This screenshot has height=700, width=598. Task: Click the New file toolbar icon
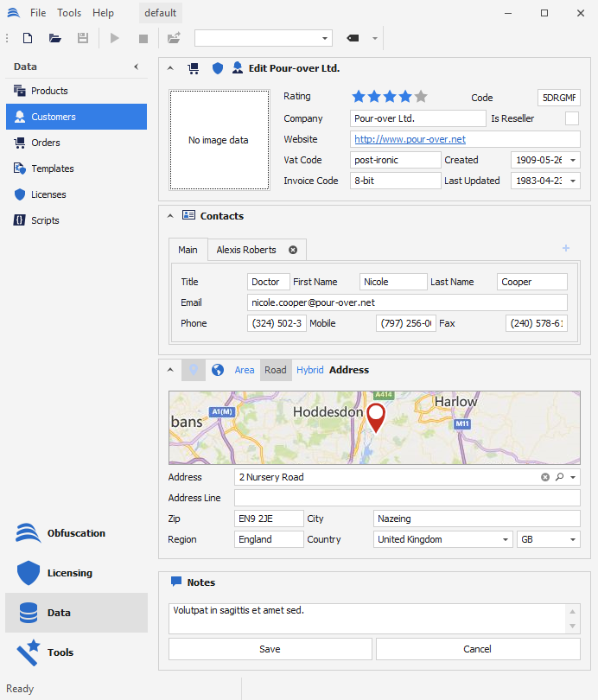pos(28,38)
